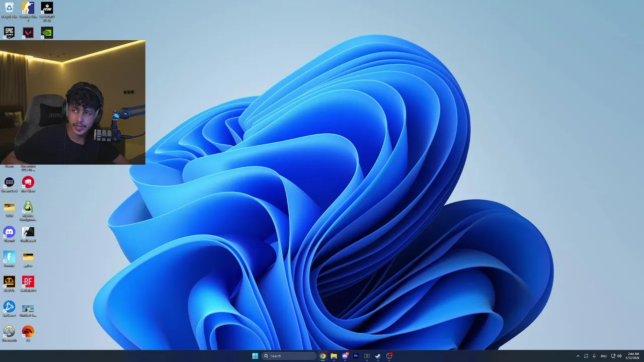Open the NVIDIA app desktop shortcut
Viewport: 644px width, 362px height.
[47, 33]
